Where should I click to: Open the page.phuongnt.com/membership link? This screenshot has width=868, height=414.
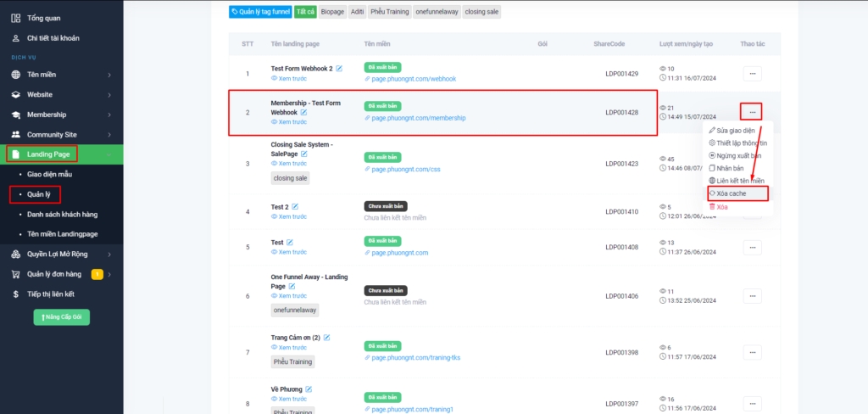(x=418, y=118)
